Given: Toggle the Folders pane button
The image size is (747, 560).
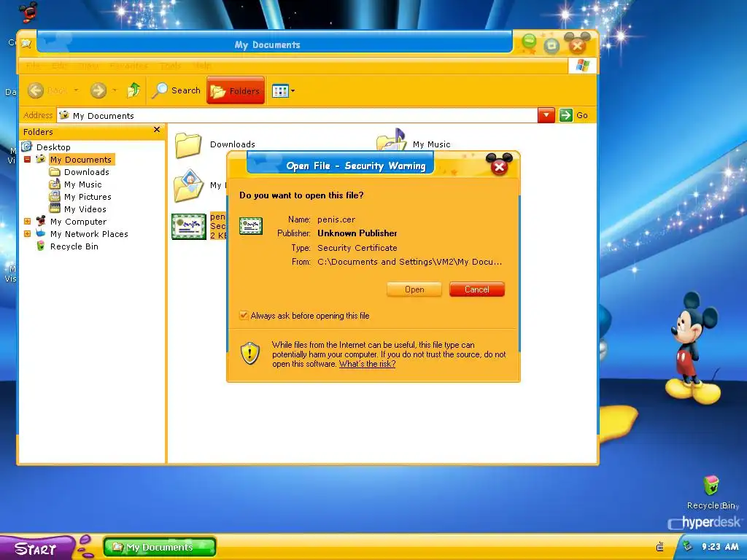Looking at the screenshot, I should tap(236, 90).
